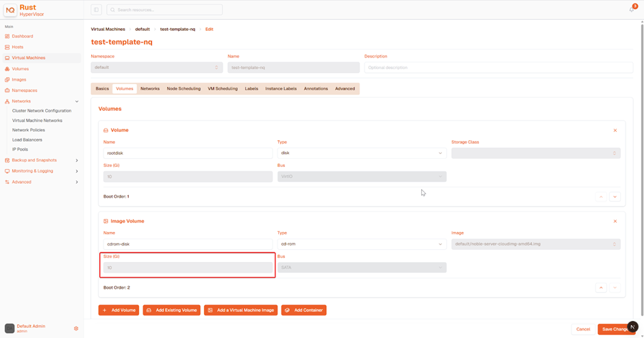This screenshot has width=644, height=338.
Task: Open the VirtIO Bus dropdown
Action: (x=362, y=177)
